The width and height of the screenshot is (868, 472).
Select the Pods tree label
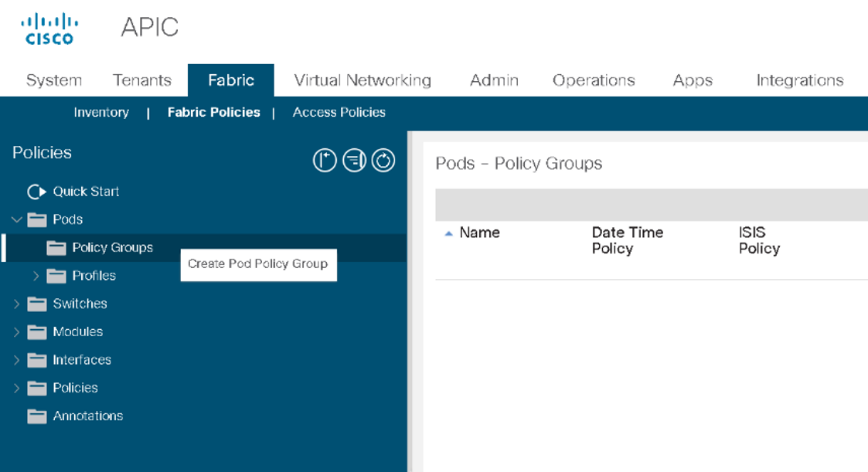point(67,219)
